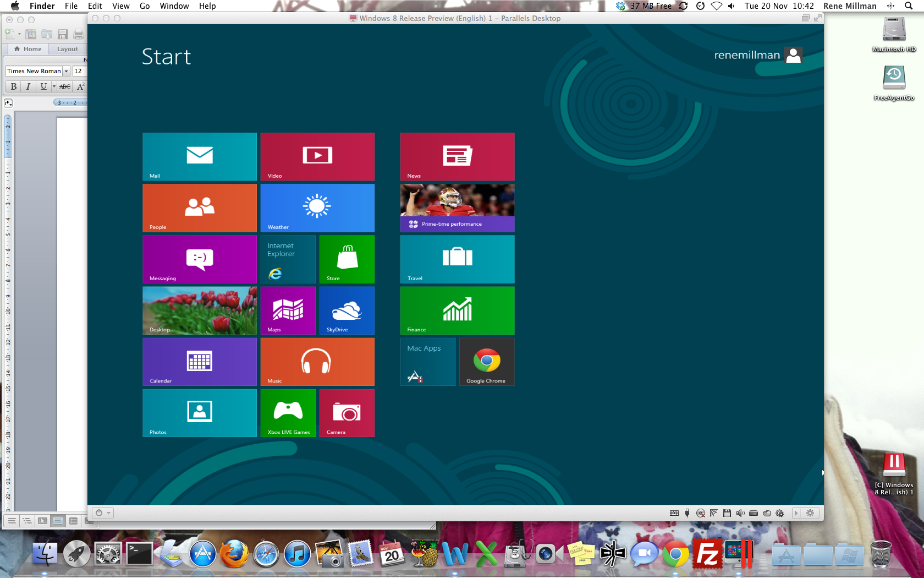The height and width of the screenshot is (578, 924).
Task: Open the tab stop selector in Word ruler
Action: click(8, 103)
